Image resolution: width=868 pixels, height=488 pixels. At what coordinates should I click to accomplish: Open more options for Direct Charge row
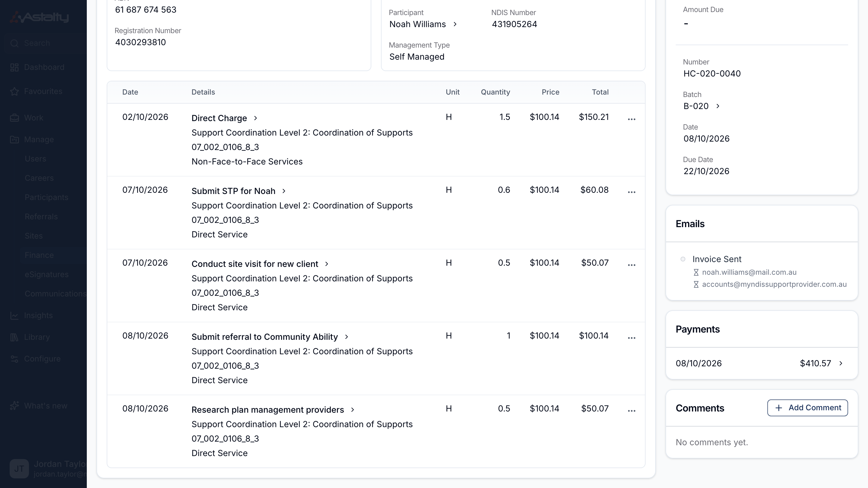(x=631, y=119)
